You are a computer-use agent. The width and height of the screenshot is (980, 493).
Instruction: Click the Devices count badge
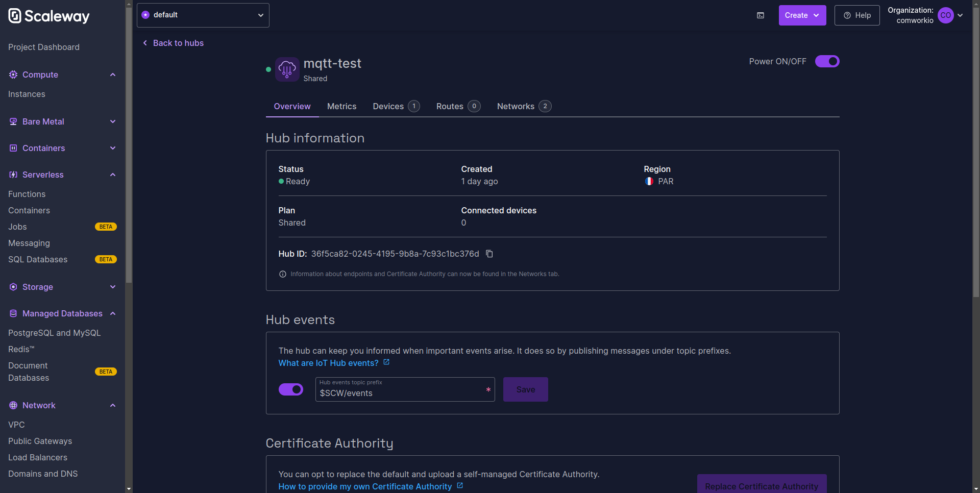point(414,106)
